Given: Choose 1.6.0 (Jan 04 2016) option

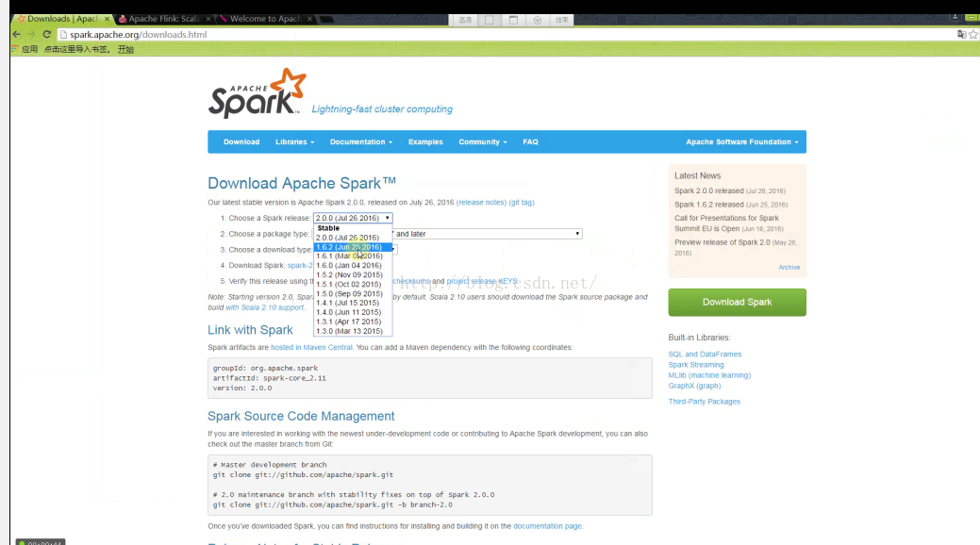Looking at the screenshot, I should [353, 266].
